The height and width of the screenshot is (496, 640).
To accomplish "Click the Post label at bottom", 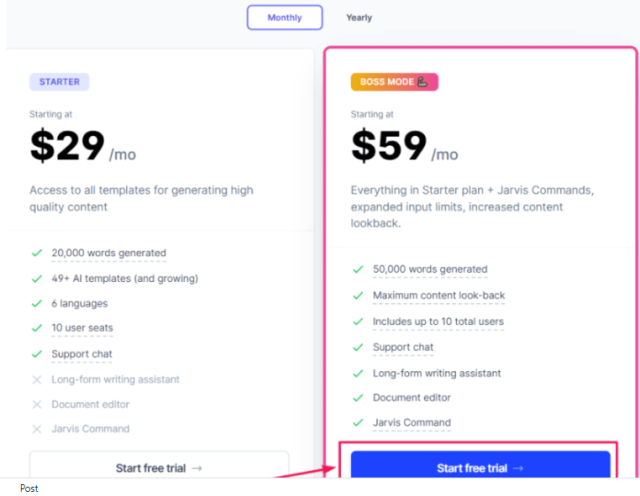I will click(x=29, y=488).
